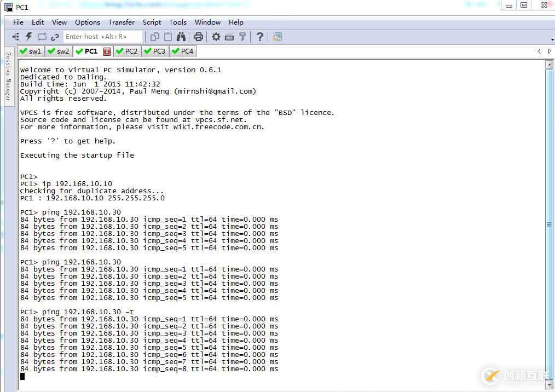555x392 pixels.
Task: Click the Find binoculars icon
Action: (x=181, y=37)
